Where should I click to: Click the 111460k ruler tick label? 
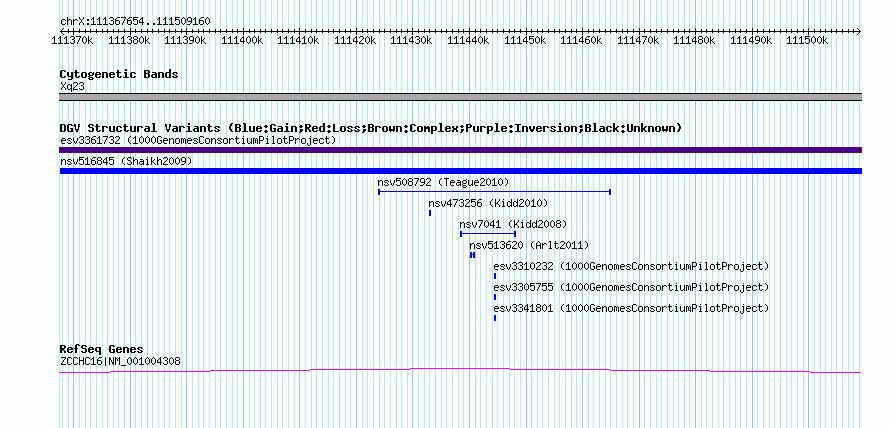click(x=581, y=40)
